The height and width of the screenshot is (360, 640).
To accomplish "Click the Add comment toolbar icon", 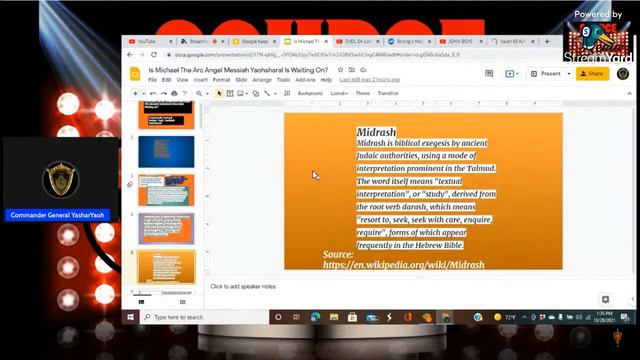I will pyautogui.click(x=287, y=93).
